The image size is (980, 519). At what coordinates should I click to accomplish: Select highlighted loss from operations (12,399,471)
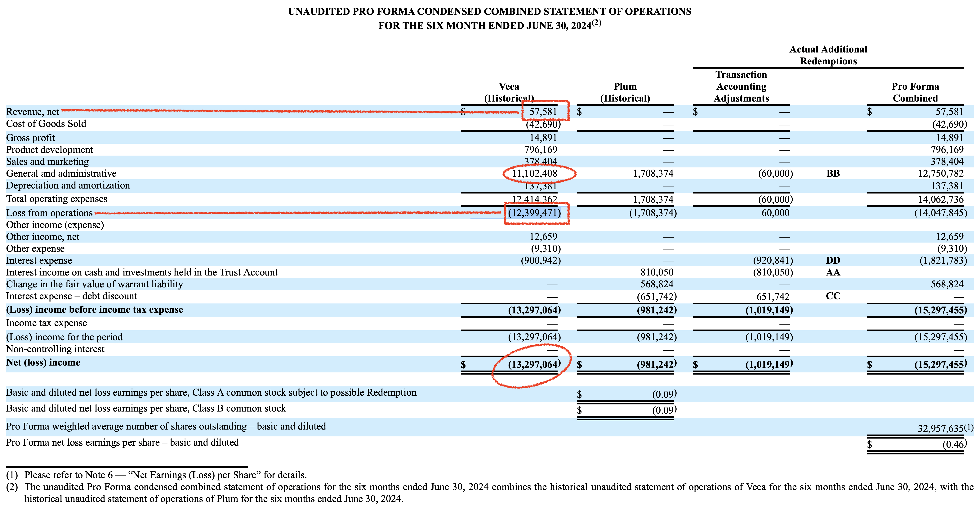535,213
